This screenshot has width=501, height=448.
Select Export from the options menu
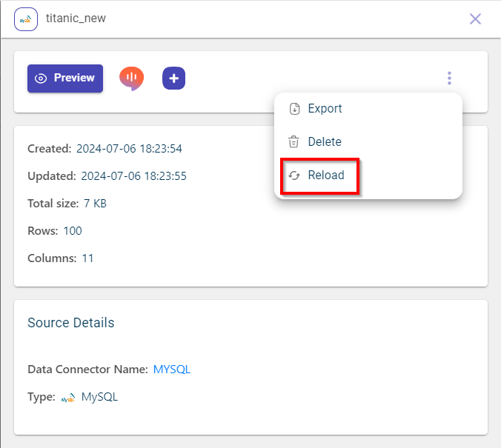coord(325,109)
